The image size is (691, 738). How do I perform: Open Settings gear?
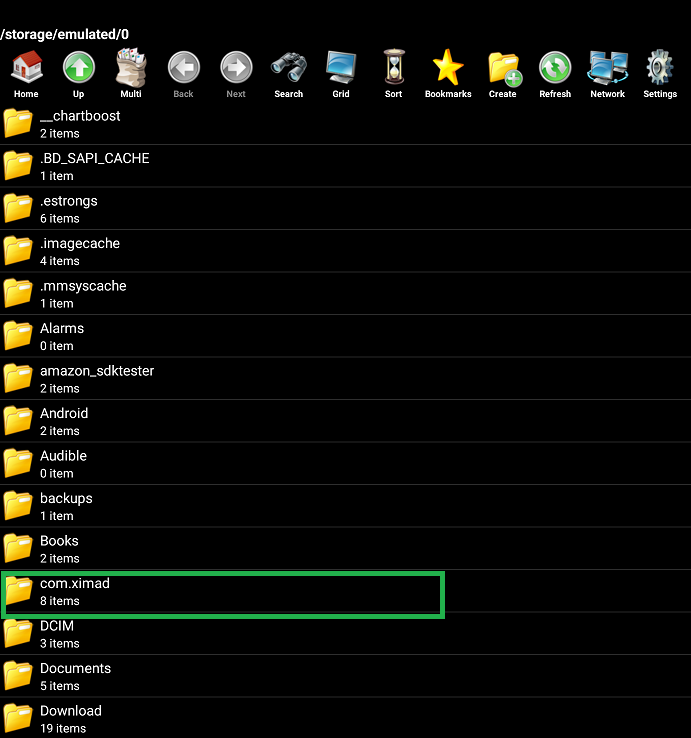point(660,74)
